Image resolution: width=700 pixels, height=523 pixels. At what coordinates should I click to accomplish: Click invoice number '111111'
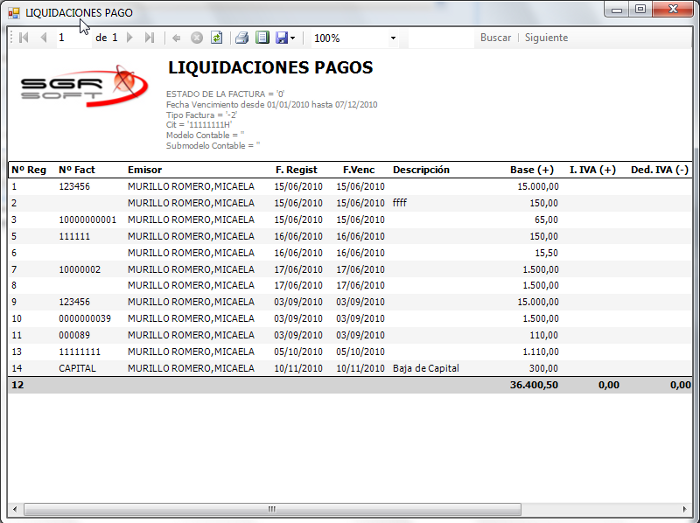pos(74,236)
